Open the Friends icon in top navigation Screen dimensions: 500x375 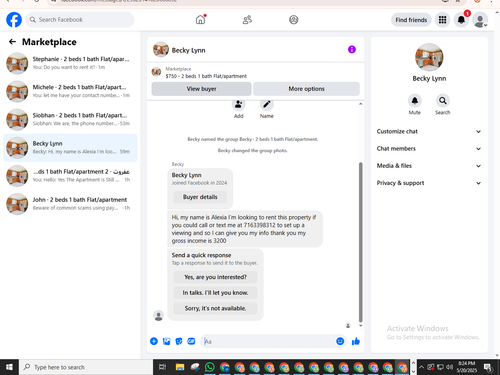[247, 20]
